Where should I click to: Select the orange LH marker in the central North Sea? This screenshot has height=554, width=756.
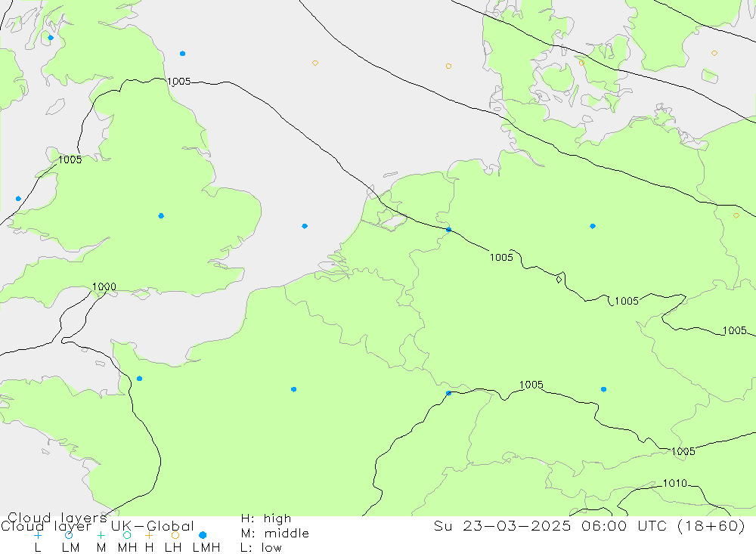click(314, 63)
